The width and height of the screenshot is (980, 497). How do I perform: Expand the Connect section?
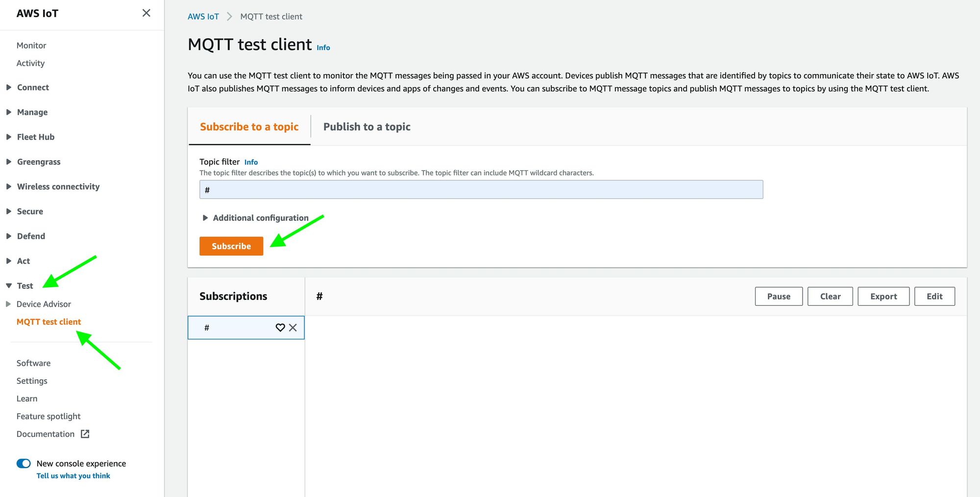pos(9,87)
